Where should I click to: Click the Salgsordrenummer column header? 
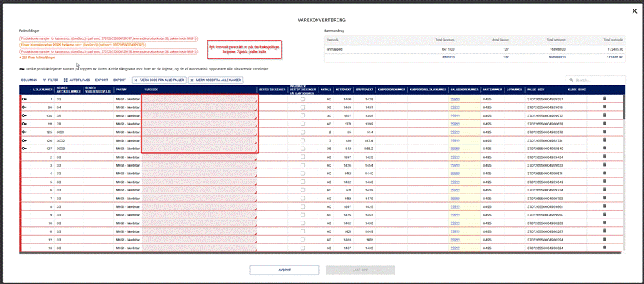(464, 90)
